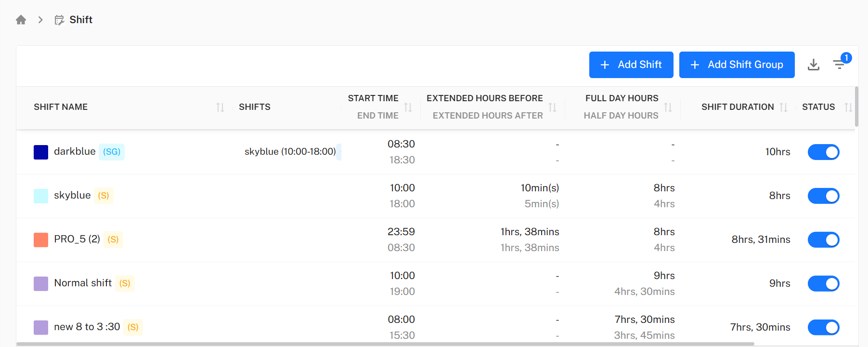Viewport: 868px width, 347px height.
Task: Switch off Normal shift status toggle
Action: 823,284
